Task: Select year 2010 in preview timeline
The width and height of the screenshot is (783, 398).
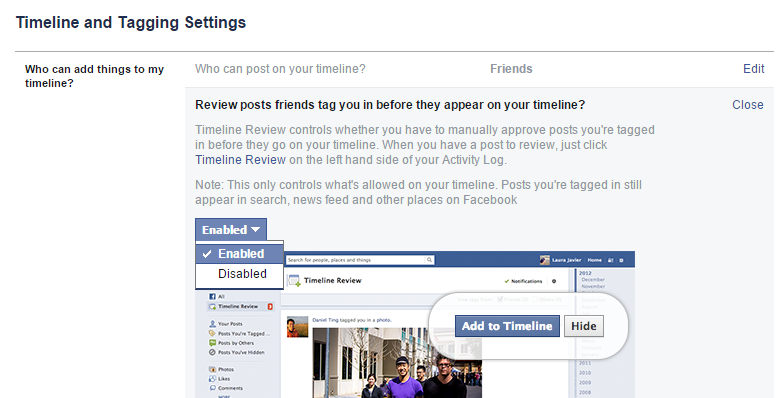Action: click(x=585, y=373)
